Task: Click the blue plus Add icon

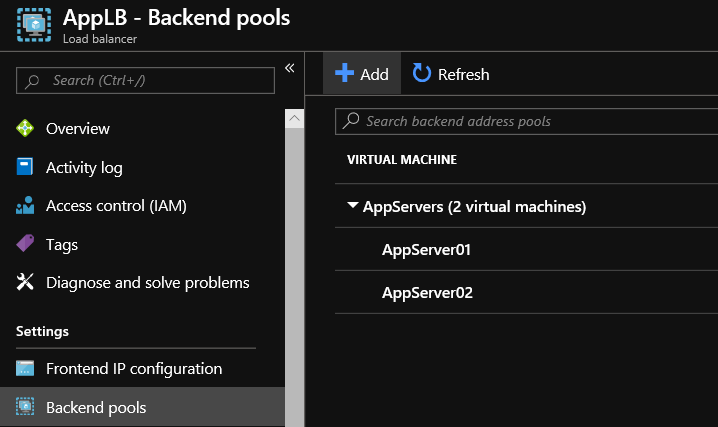Action: pyautogui.click(x=344, y=73)
